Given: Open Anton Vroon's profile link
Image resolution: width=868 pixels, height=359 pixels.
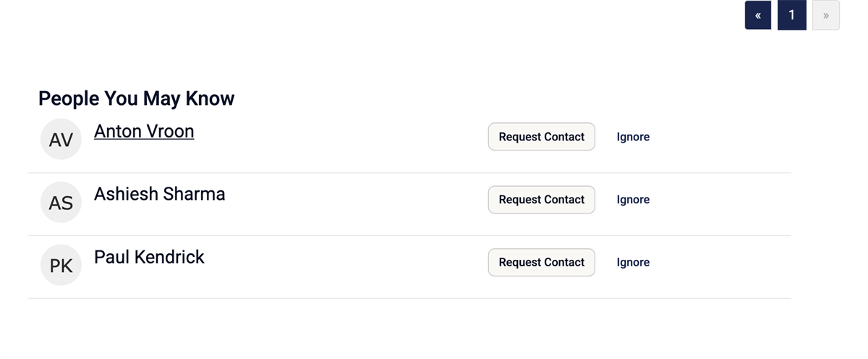Looking at the screenshot, I should click(144, 131).
